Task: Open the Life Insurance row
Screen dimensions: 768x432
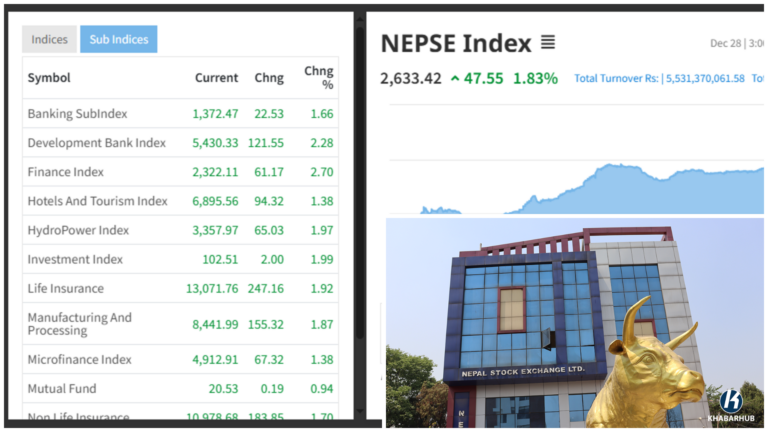Action: click(x=66, y=288)
